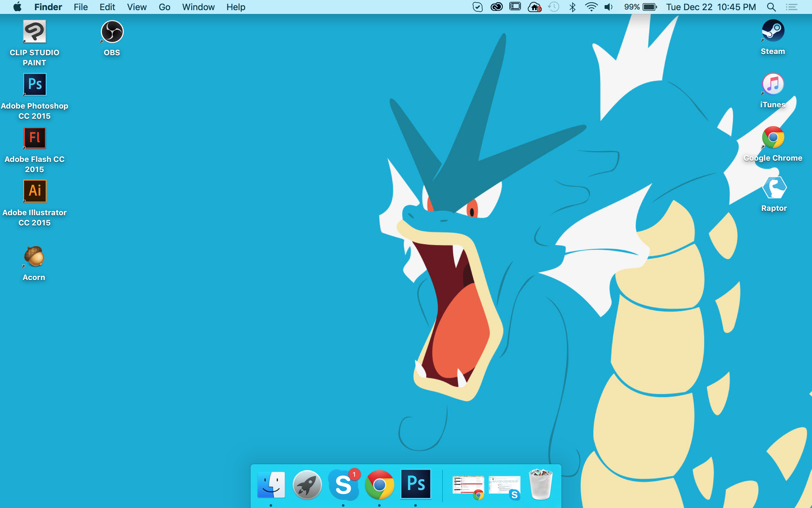Image resolution: width=812 pixels, height=508 pixels.
Task: Open Finder from the Dock
Action: pyautogui.click(x=271, y=485)
